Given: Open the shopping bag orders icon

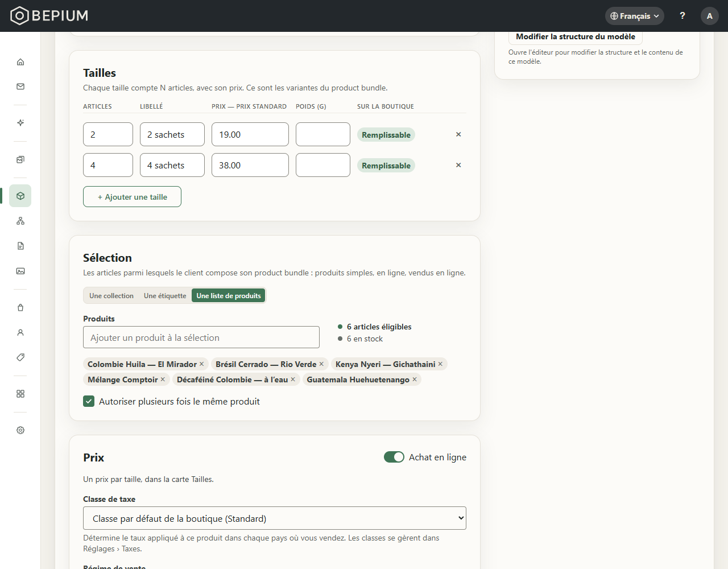Looking at the screenshot, I should 20,307.
